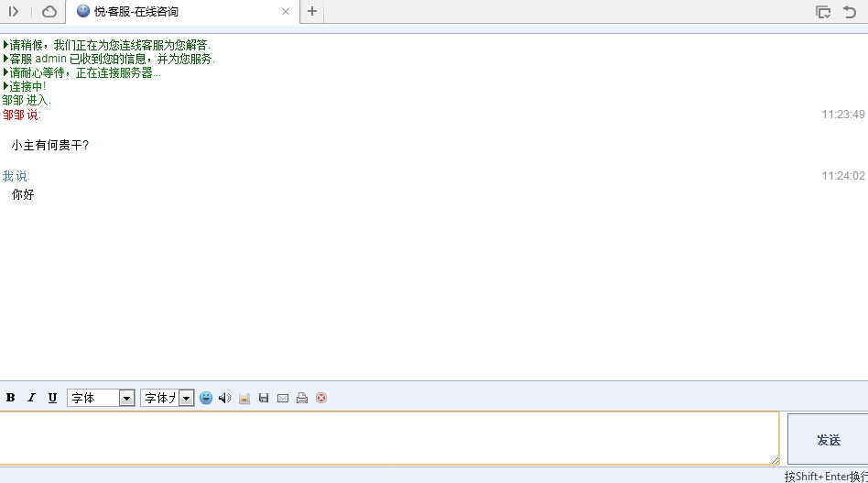Click the cloud icon in tab bar
868x483 pixels.
49,12
